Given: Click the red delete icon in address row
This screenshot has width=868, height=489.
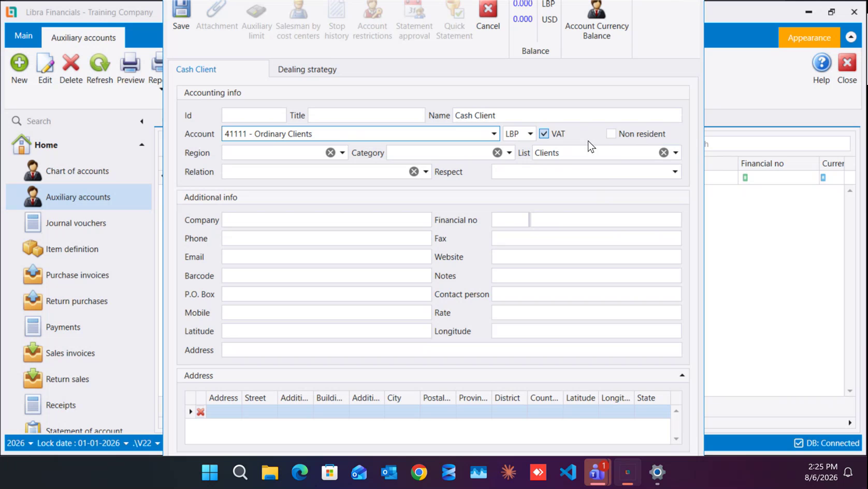Looking at the screenshot, I should [200, 412].
